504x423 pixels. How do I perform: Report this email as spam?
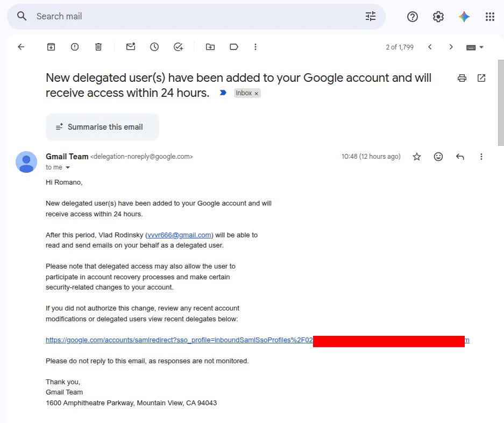point(75,47)
